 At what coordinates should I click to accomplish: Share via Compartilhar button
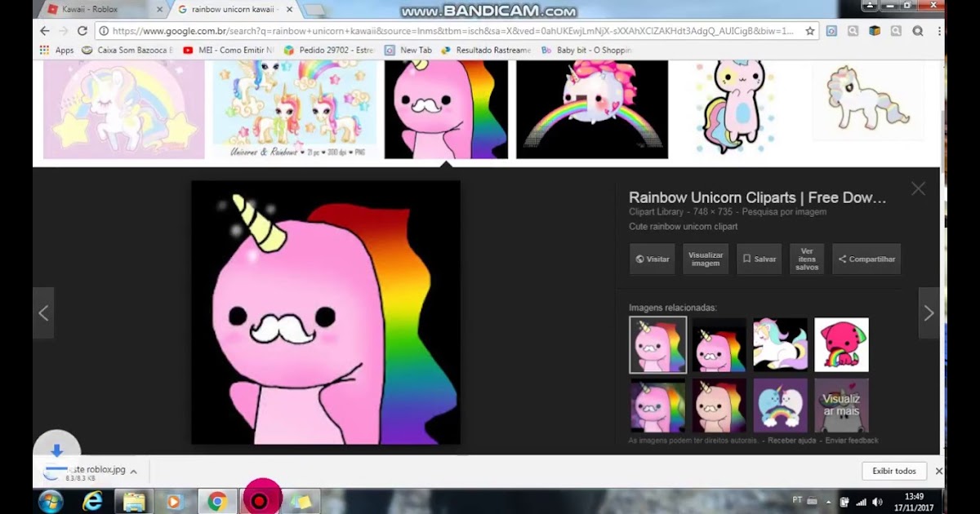click(x=866, y=259)
